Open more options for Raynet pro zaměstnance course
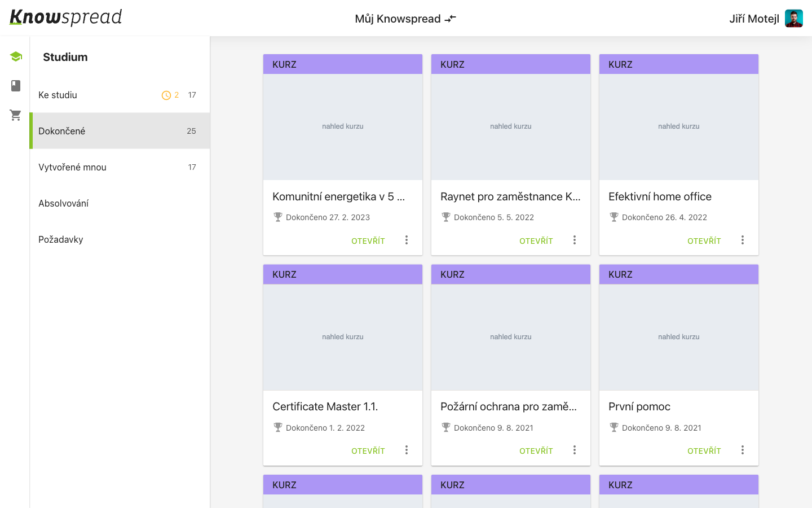Screen dimensions: 812x508 [575, 240]
